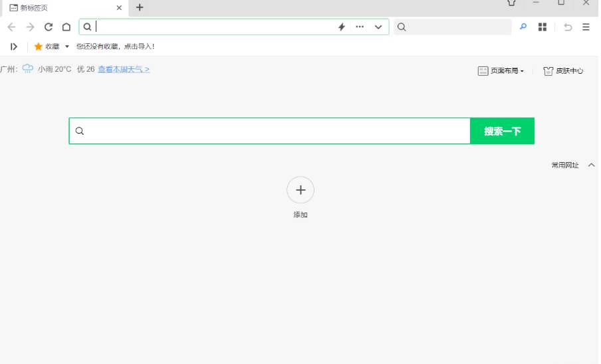Collapse the 常用网址 section
Screen dimensions: 601x364
click(x=591, y=165)
